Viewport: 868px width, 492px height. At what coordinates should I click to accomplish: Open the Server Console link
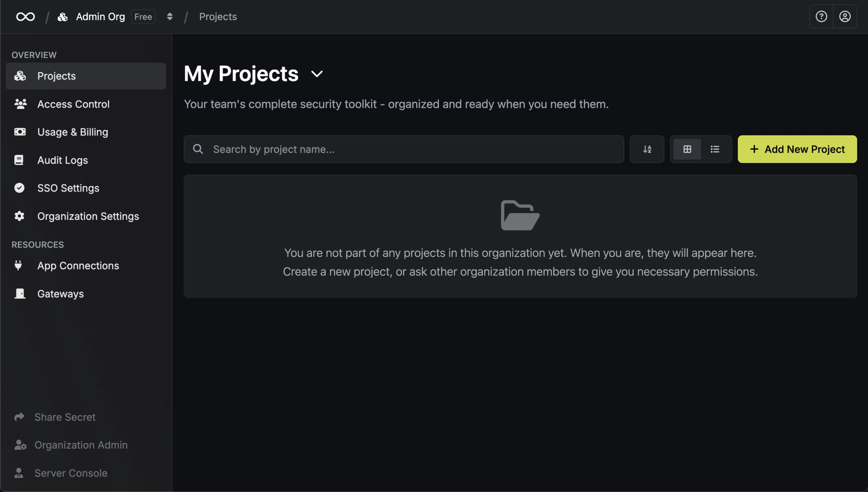tap(71, 473)
